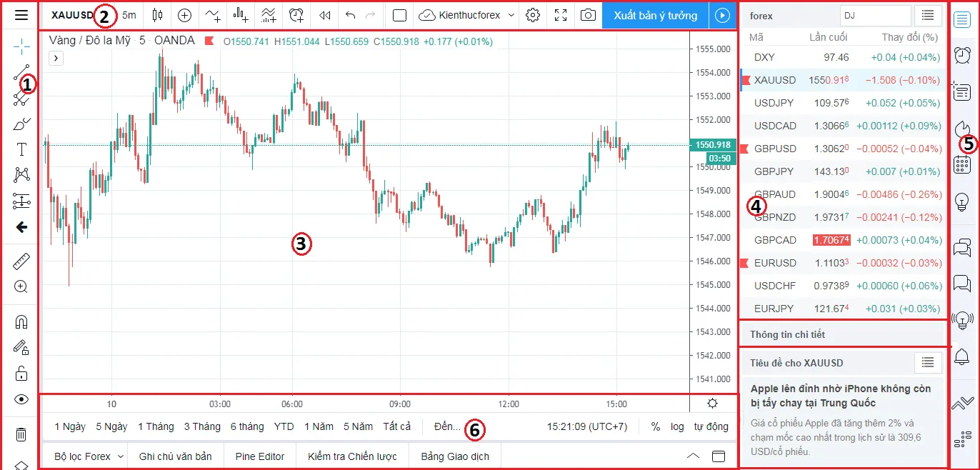
Task: Select the ruler measure tool
Action: [21, 262]
